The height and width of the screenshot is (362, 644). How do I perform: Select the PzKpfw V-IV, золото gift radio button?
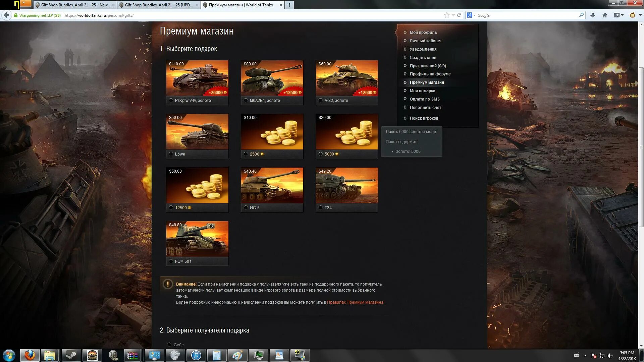click(171, 101)
